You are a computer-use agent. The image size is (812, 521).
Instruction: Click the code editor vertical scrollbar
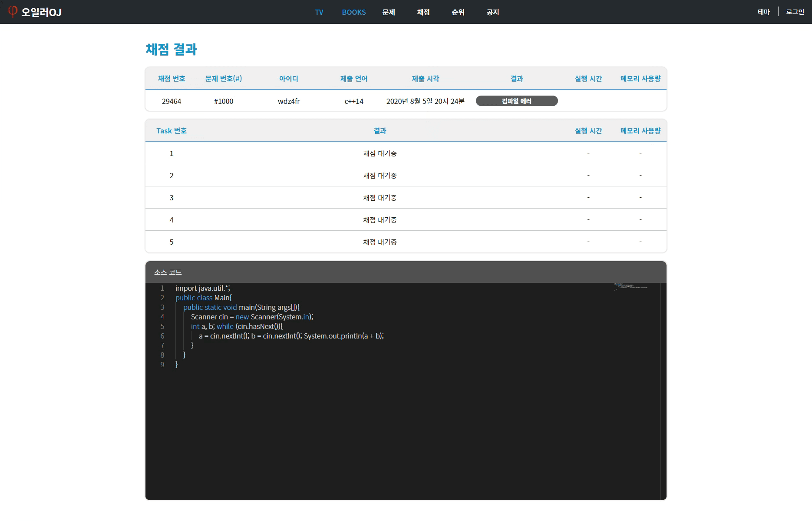[663, 391]
